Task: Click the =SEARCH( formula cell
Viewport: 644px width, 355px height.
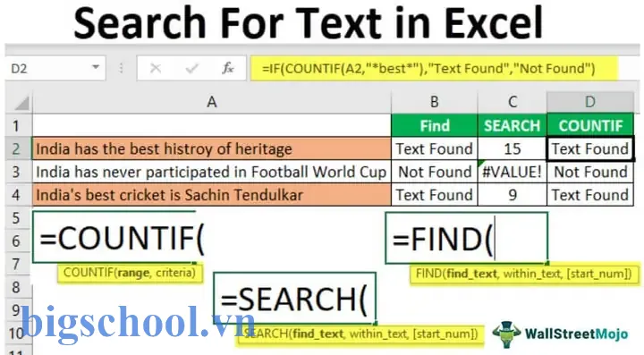Action: (x=294, y=298)
